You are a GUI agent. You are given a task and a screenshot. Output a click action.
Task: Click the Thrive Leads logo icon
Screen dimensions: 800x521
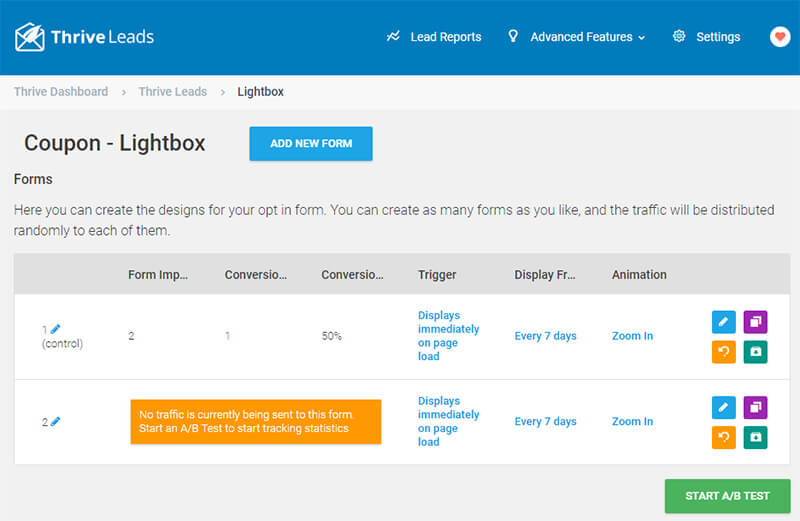[x=29, y=37]
